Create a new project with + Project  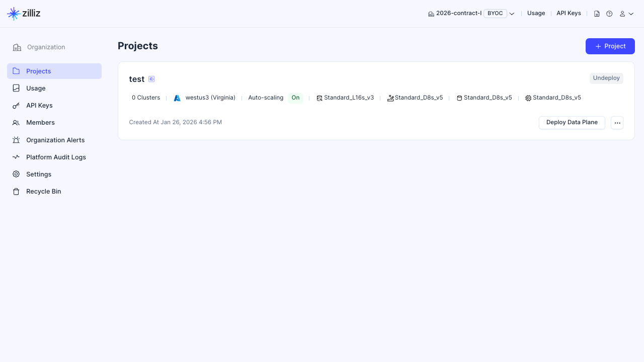pyautogui.click(x=610, y=46)
